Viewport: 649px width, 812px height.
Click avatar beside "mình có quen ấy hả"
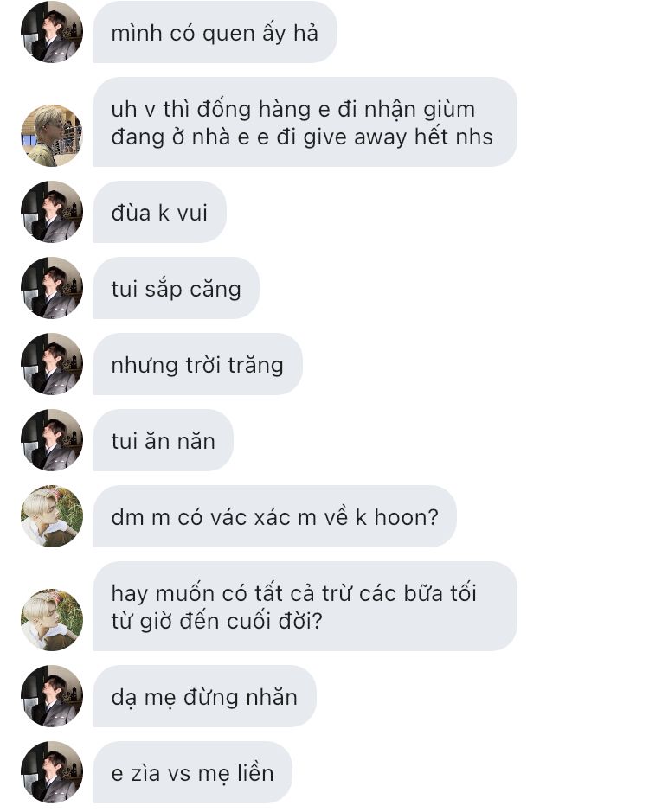(x=52, y=32)
